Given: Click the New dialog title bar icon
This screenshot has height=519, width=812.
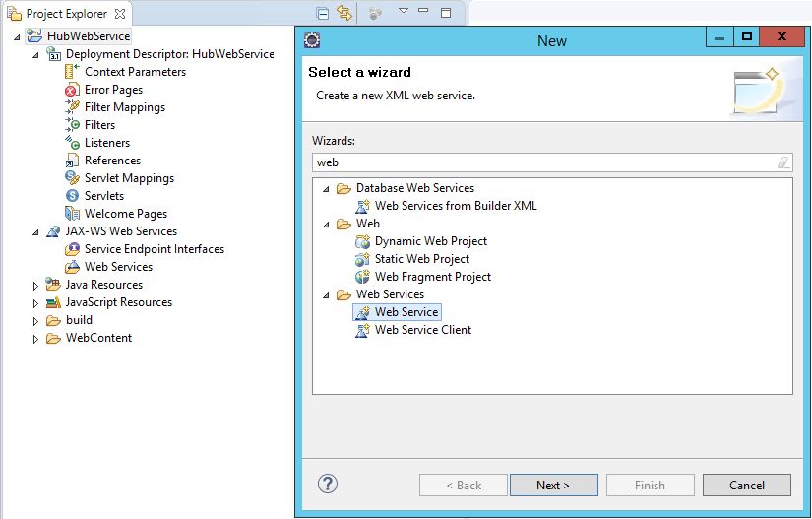Looking at the screenshot, I should [312, 39].
